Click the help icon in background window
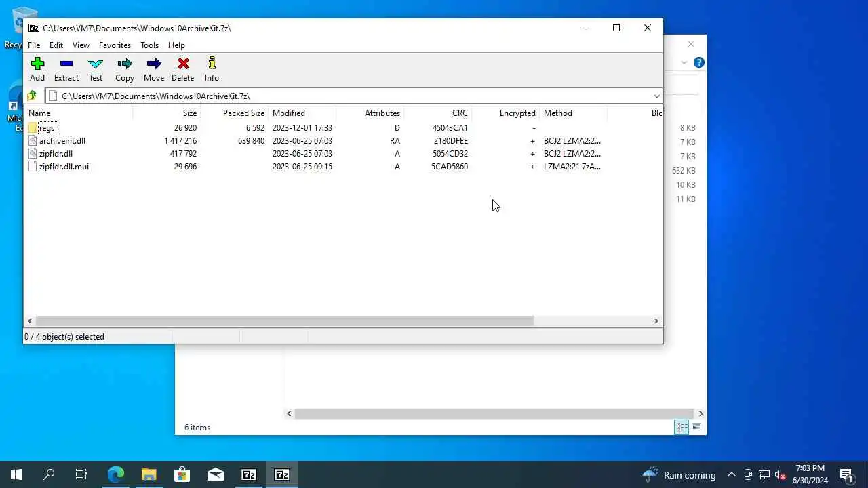 point(699,62)
